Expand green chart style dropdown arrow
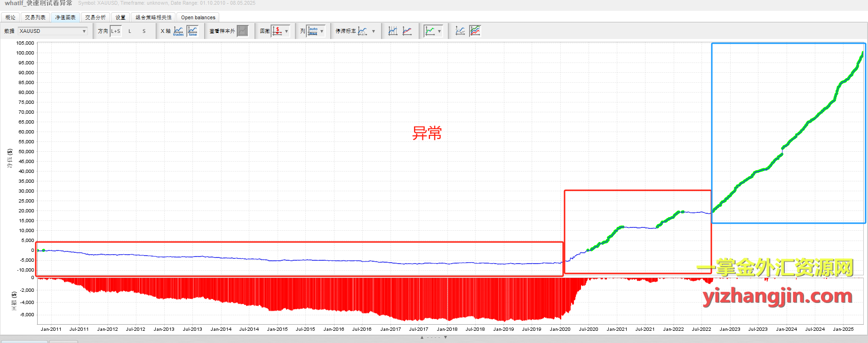 pyautogui.click(x=439, y=31)
